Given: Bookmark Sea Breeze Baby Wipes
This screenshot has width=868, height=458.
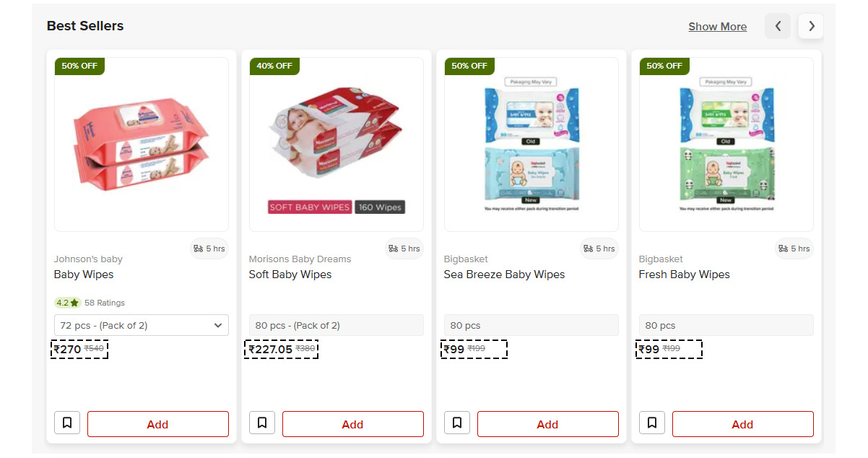Looking at the screenshot, I should 457,423.
